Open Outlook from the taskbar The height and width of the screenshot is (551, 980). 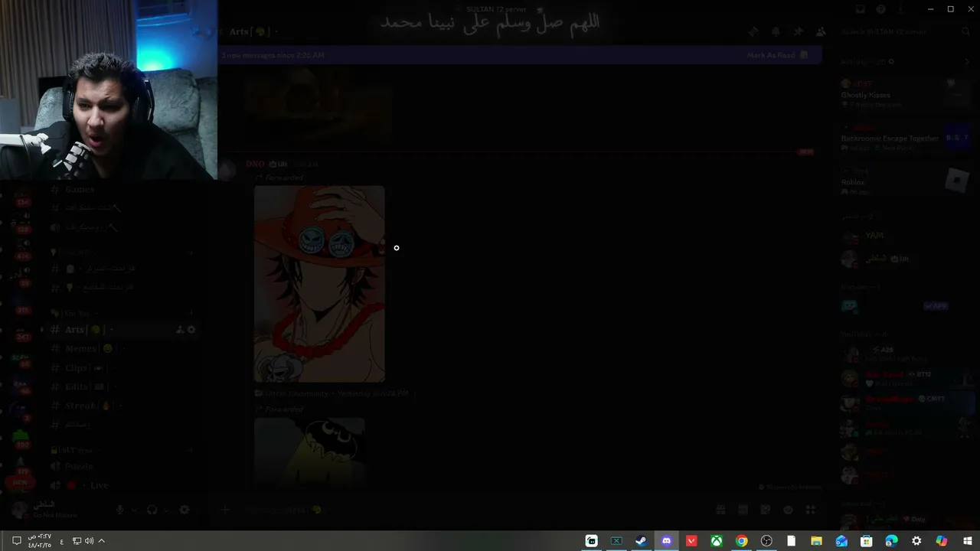point(841,541)
